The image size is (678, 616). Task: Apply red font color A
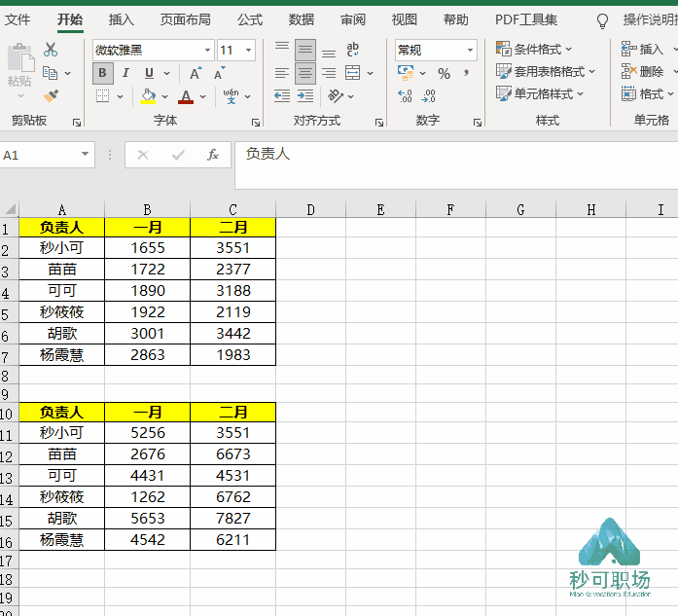click(186, 96)
